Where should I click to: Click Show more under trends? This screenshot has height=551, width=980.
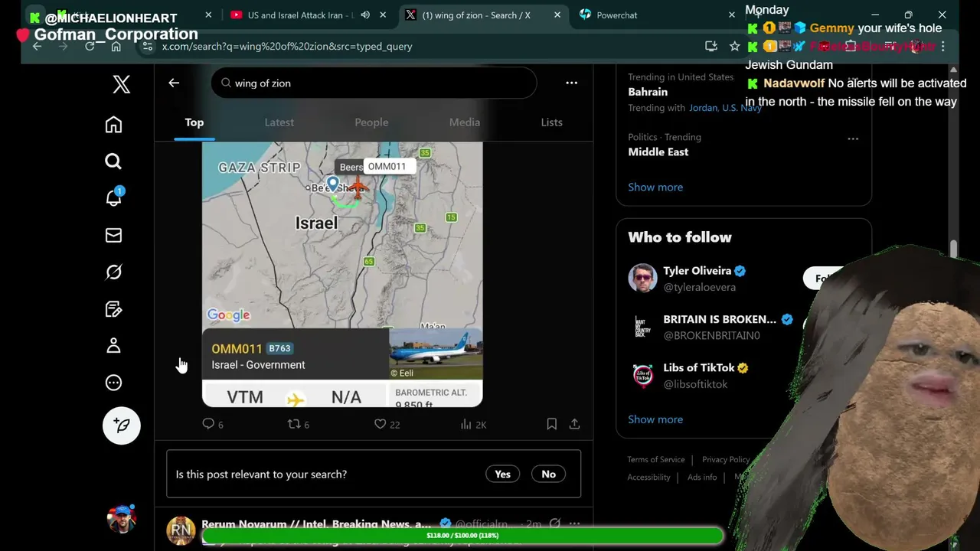click(655, 187)
